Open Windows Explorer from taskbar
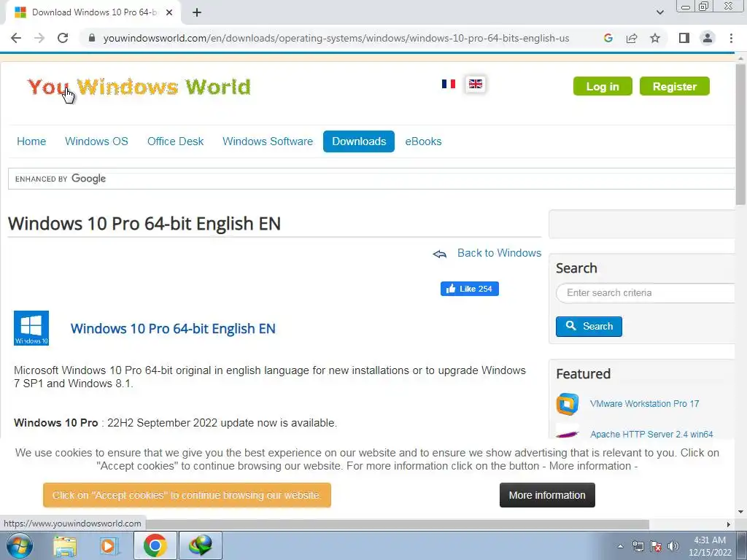Viewport: 747px width, 560px height. pos(65,545)
